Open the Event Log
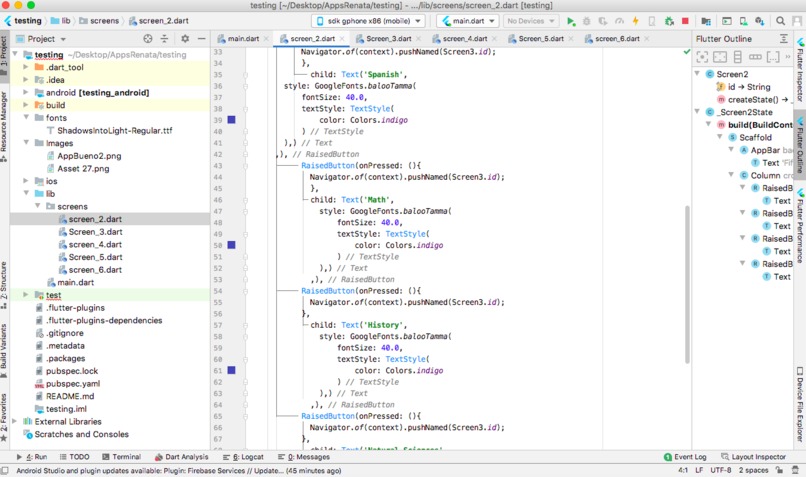The image size is (806, 477). pos(685,457)
